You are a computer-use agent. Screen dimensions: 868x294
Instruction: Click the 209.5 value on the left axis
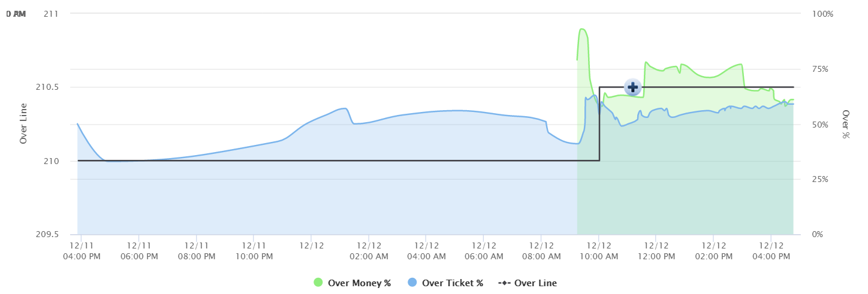click(48, 235)
